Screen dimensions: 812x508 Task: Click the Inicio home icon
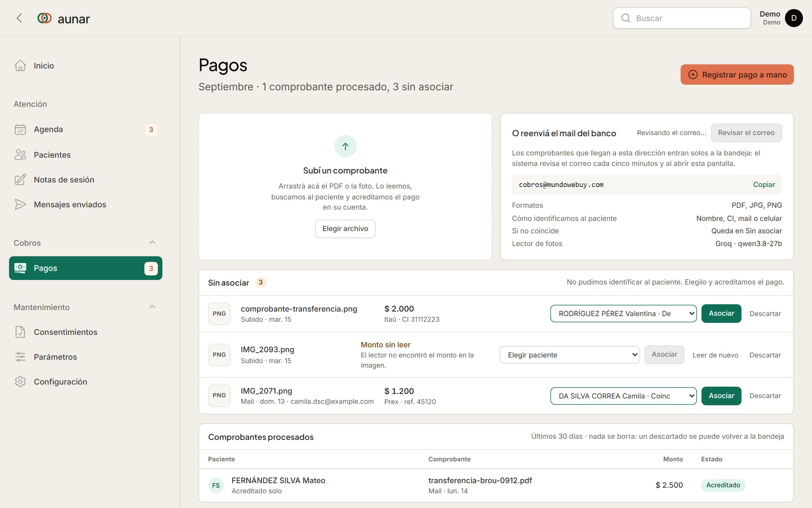tap(20, 65)
